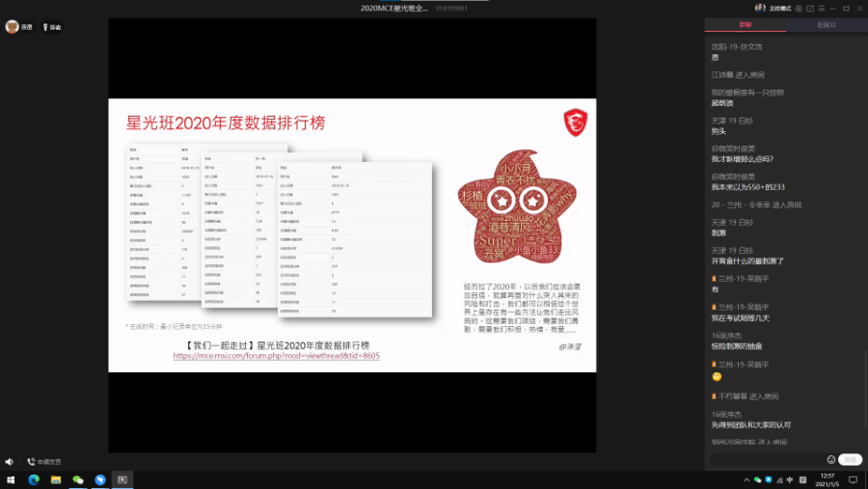Click chat message 我在考试稍等几天

point(740,318)
